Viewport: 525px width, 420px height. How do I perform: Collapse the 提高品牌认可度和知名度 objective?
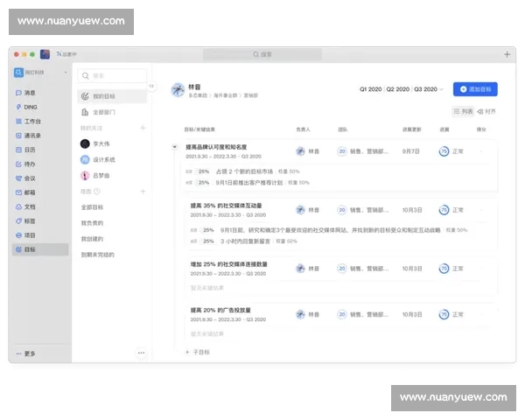pos(174,147)
